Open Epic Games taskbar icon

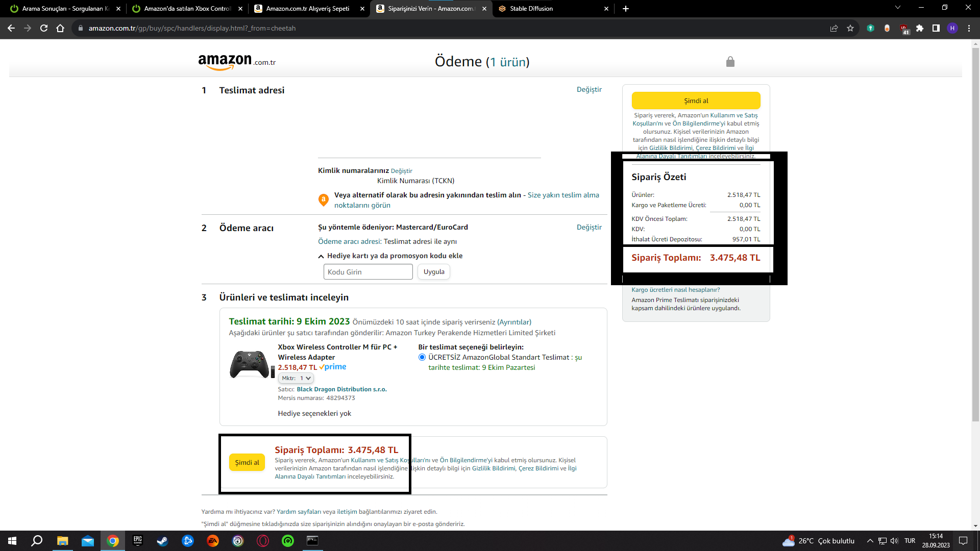pos(138,541)
